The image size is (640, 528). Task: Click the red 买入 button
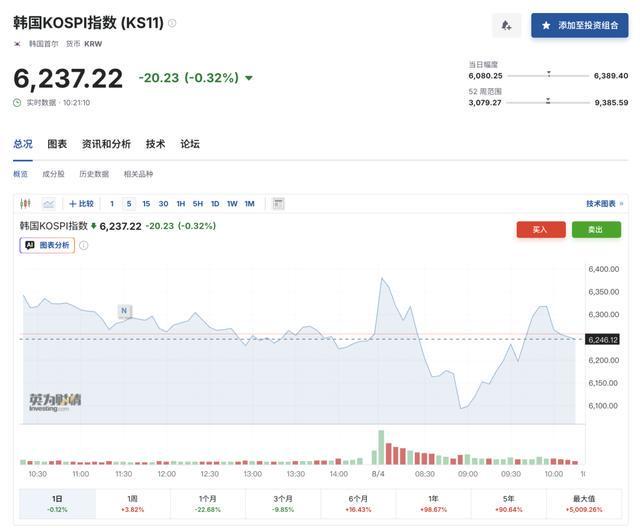tap(541, 230)
